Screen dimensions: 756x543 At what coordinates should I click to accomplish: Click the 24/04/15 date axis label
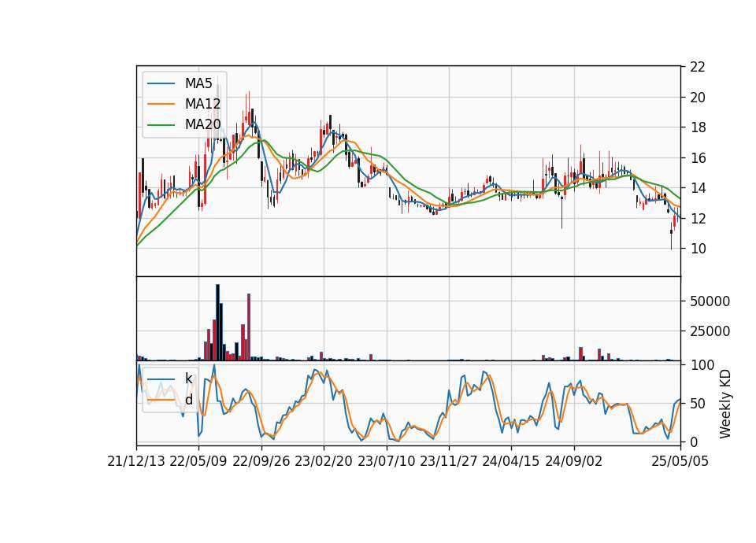510,462
